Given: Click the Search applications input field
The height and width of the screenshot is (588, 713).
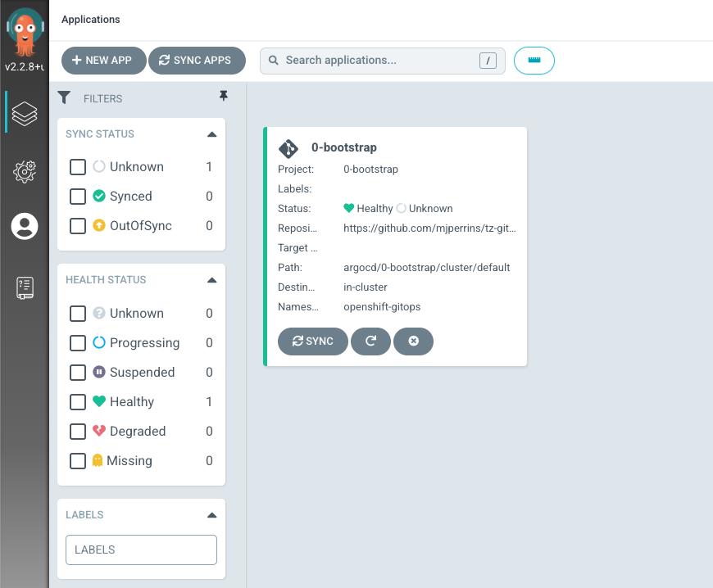Looking at the screenshot, I should (382, 61).
